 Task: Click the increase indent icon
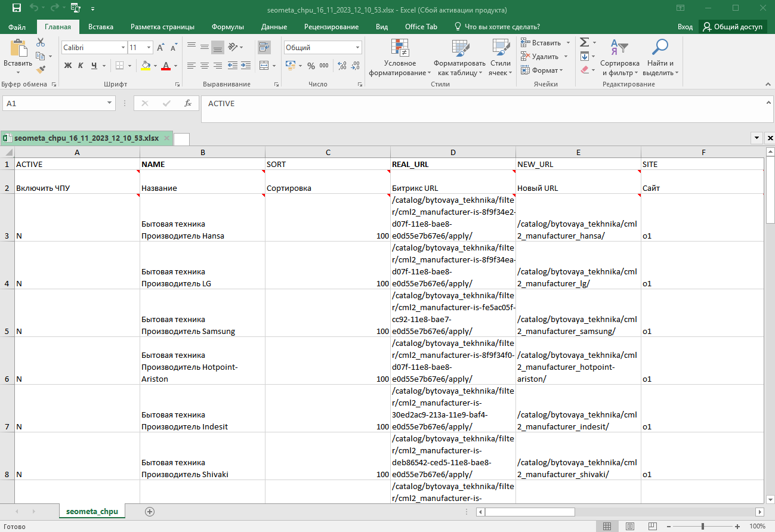click(245, 66)
